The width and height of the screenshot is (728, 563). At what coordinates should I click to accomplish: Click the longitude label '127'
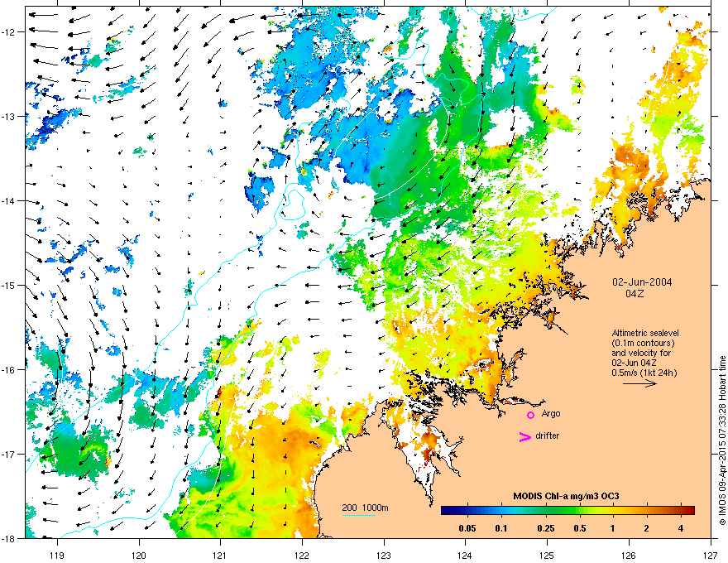coord(711,555)
